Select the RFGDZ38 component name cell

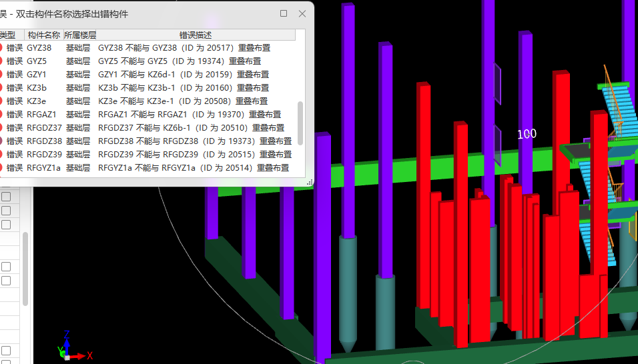(44, 141)
